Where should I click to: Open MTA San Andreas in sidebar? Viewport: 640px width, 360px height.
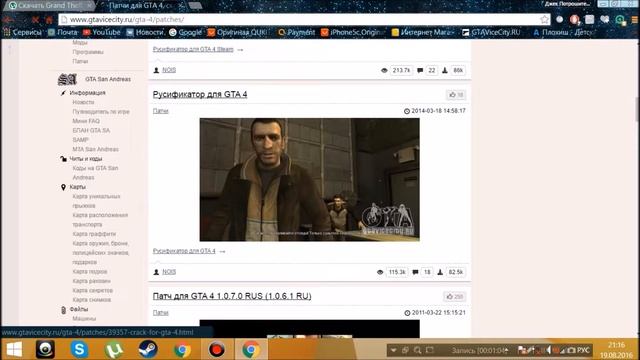coord(96,149)
